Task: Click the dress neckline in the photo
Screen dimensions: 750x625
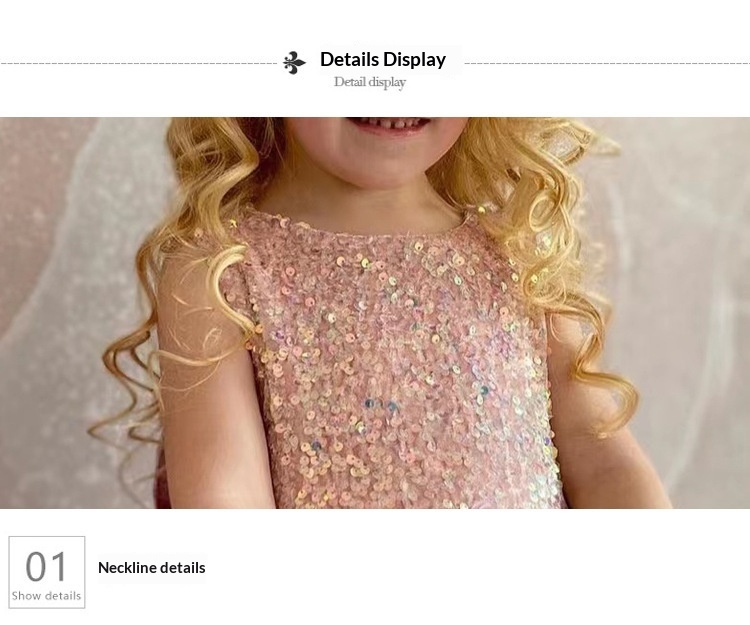Action: (x=364, y=227)
